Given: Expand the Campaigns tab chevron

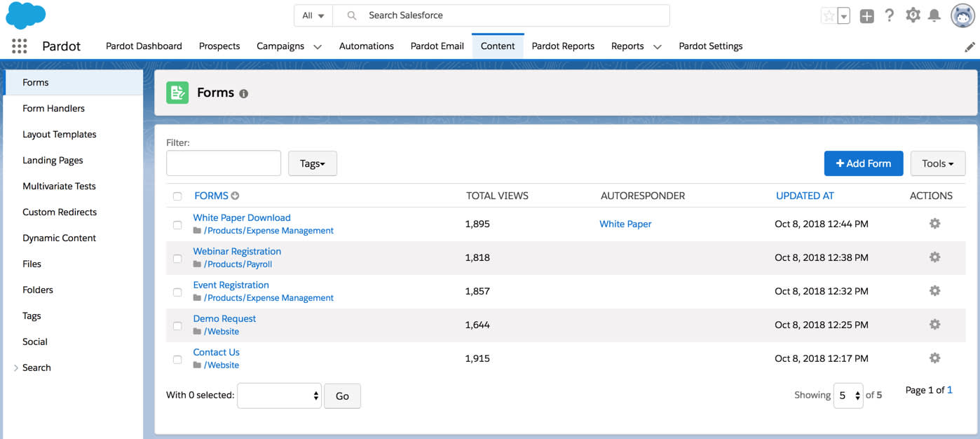Looking at the screenshot, I should (x=318, y=47).
